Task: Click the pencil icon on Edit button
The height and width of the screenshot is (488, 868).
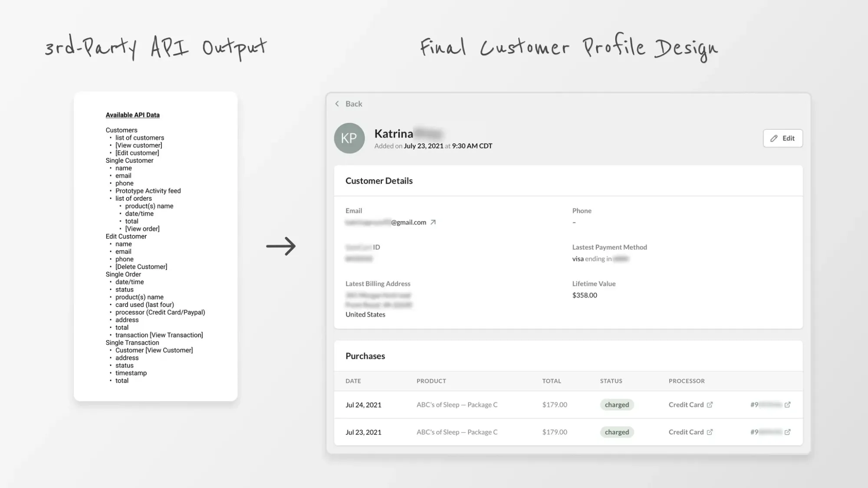Action: [774, 138]
